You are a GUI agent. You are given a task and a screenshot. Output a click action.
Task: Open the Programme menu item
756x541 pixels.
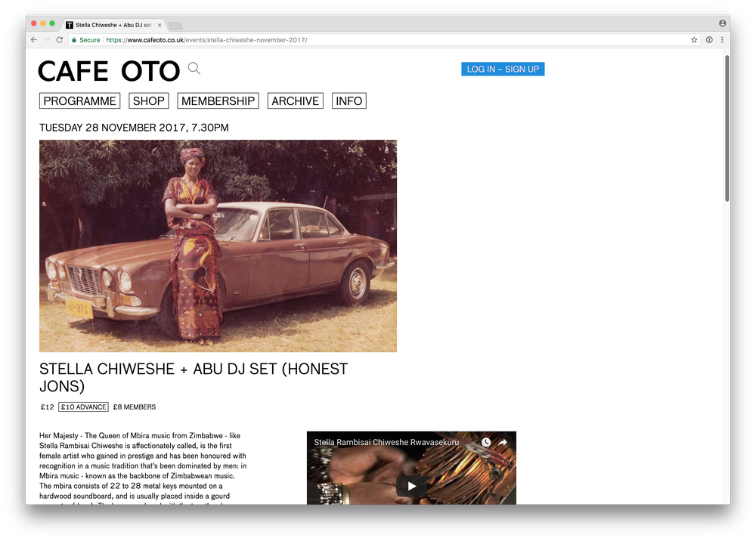click(x=79, y=100)
